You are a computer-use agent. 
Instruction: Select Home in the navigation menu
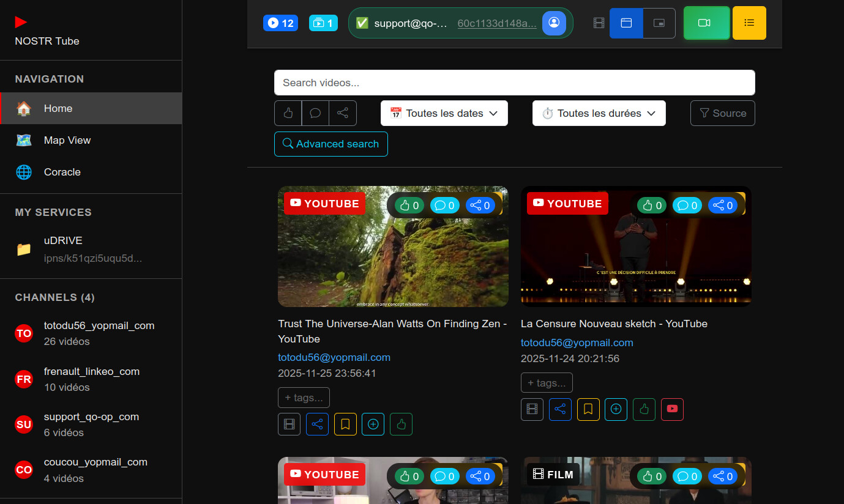pos(58,108)
